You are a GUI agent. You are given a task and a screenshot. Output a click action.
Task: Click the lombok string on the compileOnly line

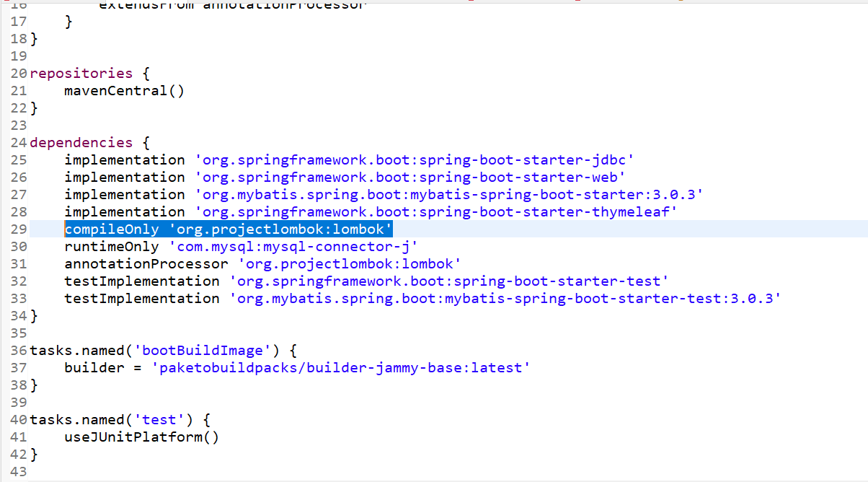280,229
